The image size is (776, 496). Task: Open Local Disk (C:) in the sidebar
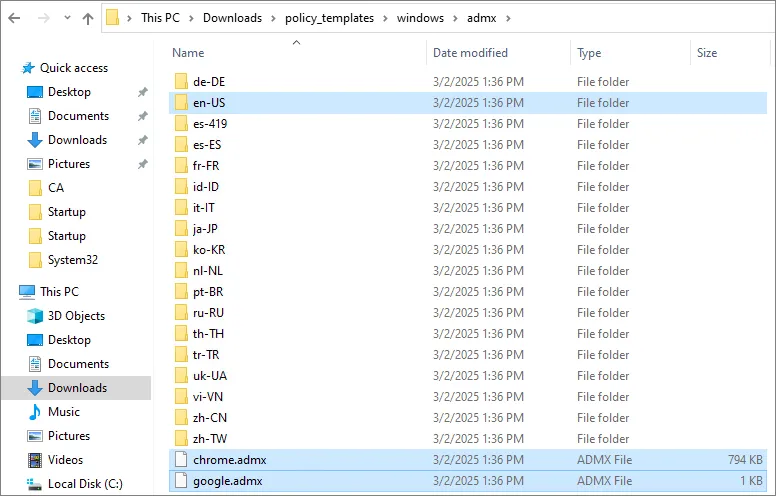click(85, 484)
